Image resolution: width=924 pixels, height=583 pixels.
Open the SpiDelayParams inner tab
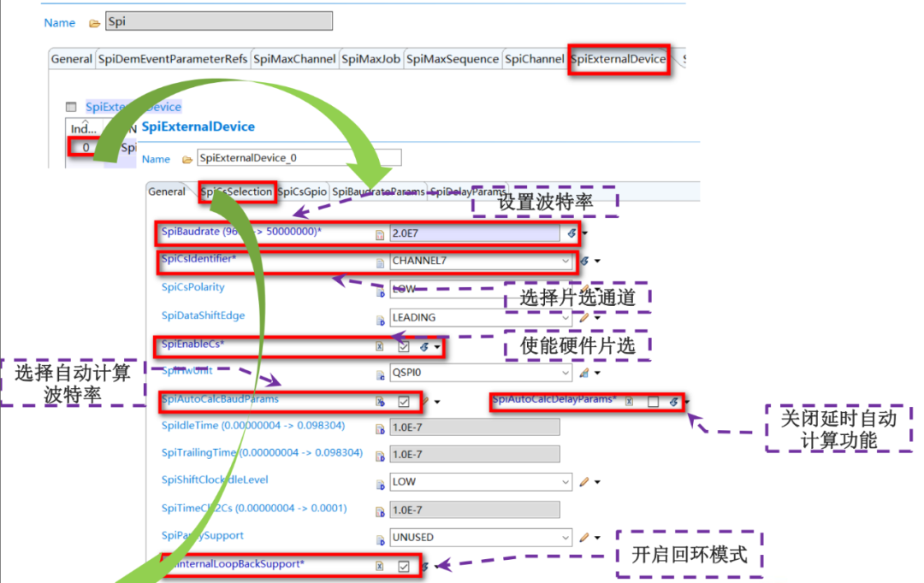(468, 192)
